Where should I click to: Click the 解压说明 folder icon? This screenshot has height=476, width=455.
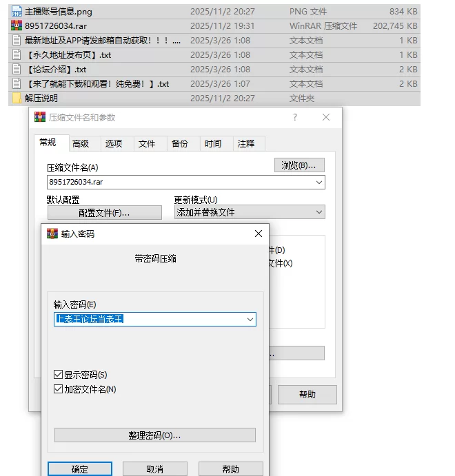tap(17, 98)
